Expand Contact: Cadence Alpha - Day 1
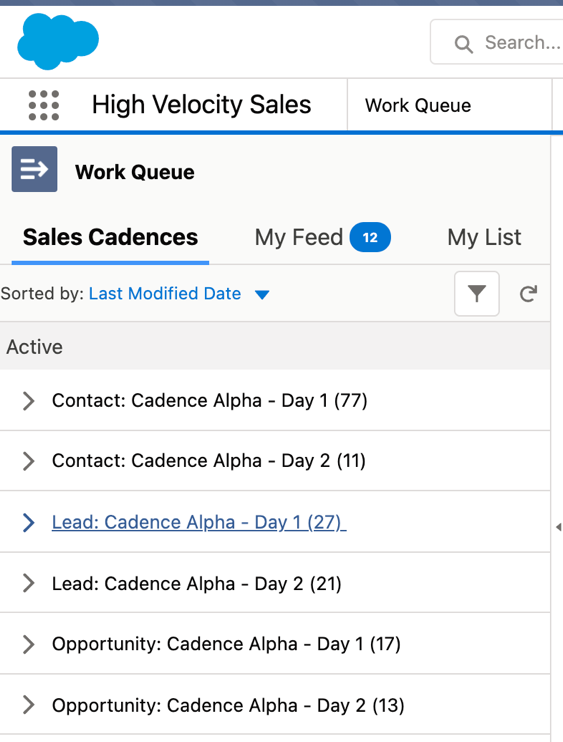This screenshot has height=742, width=563. [28, 400]
